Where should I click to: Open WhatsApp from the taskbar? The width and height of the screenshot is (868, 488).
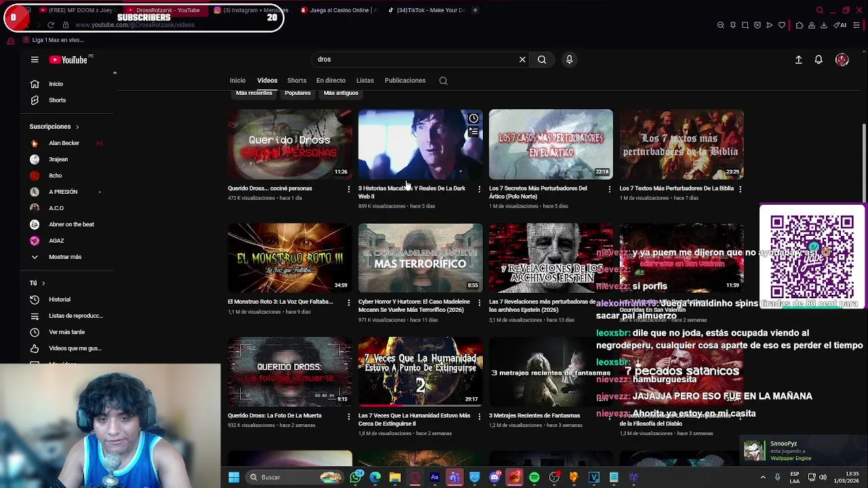tap(355, 477)
